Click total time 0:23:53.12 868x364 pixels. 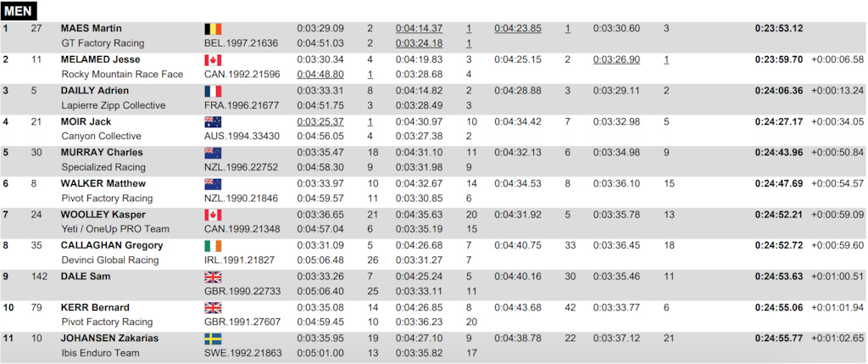click(x=779, y=28)
